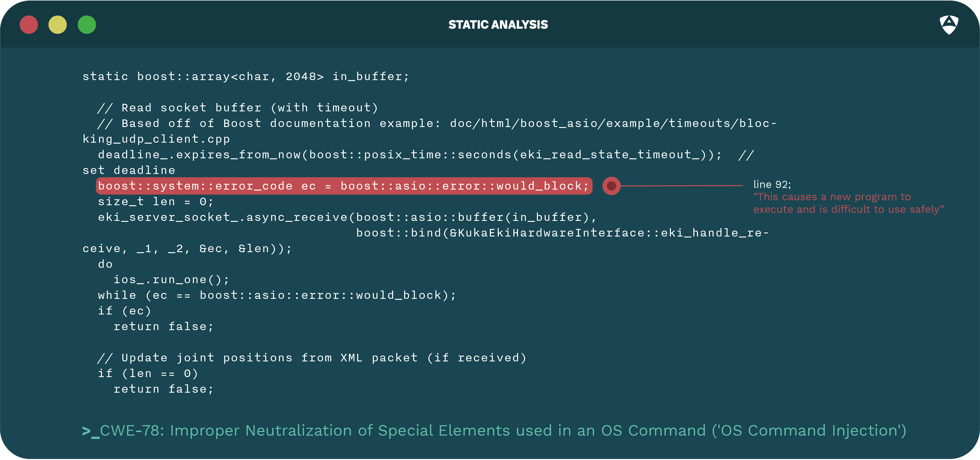Click the red close window button
The image size is (980, 460).
[29, 25]
